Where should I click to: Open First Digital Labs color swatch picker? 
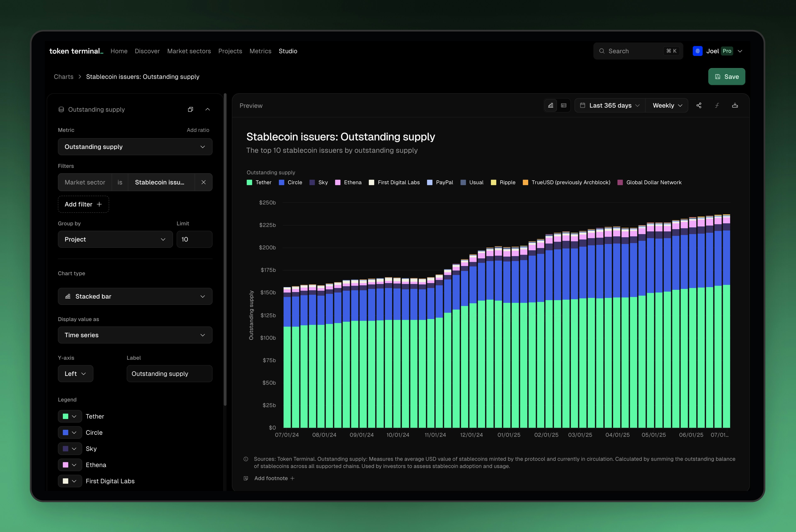(x=70, y=481)
